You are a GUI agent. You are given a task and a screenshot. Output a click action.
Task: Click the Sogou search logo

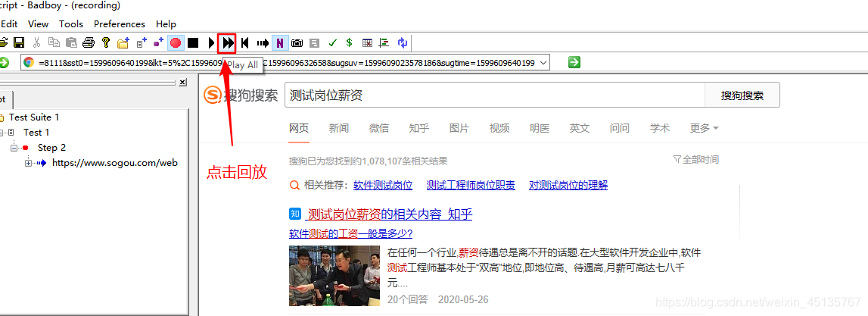tap(241, 95)
